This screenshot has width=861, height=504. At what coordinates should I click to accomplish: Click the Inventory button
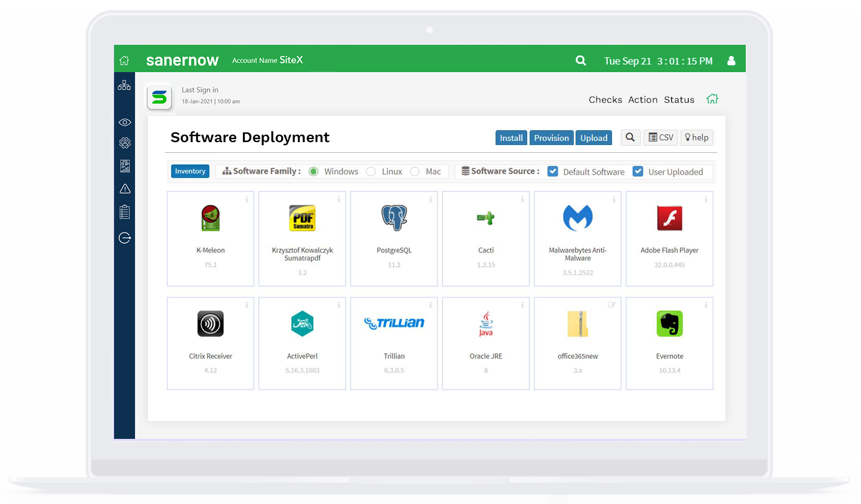click(190, 171)
